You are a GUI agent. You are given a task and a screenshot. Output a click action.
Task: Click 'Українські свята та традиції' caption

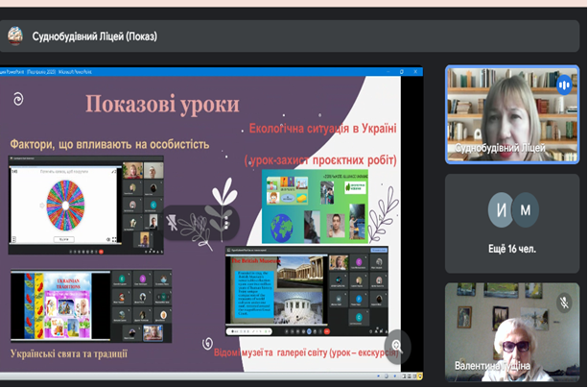(x=69, y=353)
